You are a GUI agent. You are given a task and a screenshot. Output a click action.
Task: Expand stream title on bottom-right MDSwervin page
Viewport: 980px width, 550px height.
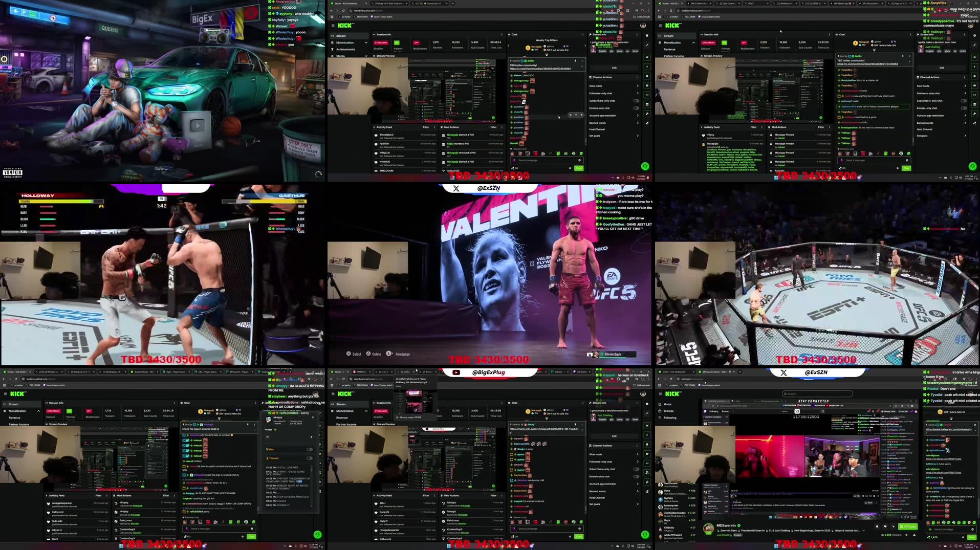pyautogui.click(x=864, y=531)
